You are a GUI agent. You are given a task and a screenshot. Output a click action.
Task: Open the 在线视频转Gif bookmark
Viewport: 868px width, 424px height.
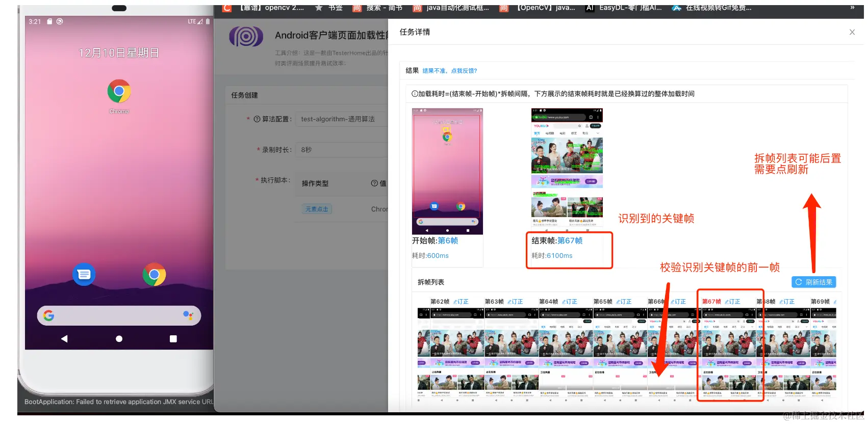tap(712, 8)
